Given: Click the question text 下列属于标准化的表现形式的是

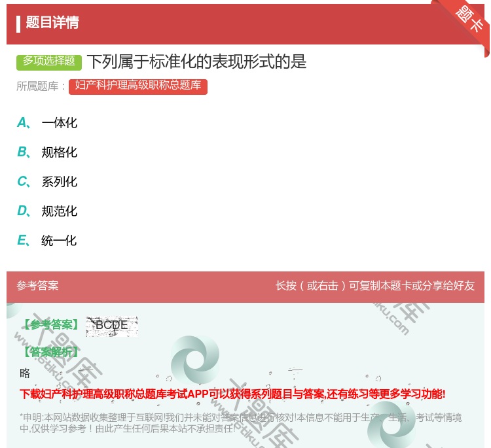Looking at the screenshot, I should 196,61.
